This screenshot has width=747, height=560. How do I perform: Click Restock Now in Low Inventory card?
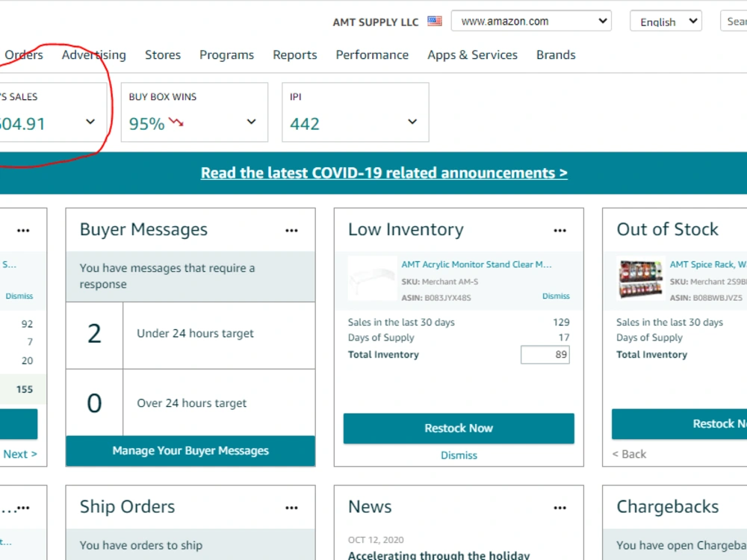(459, 428)
